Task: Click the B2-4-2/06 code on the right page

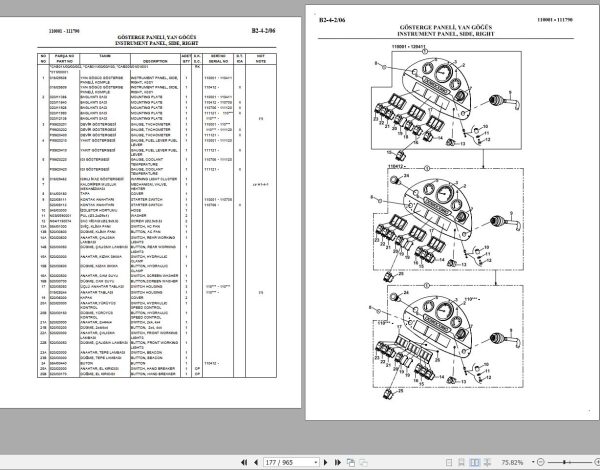Action: [x=332, y=20]
